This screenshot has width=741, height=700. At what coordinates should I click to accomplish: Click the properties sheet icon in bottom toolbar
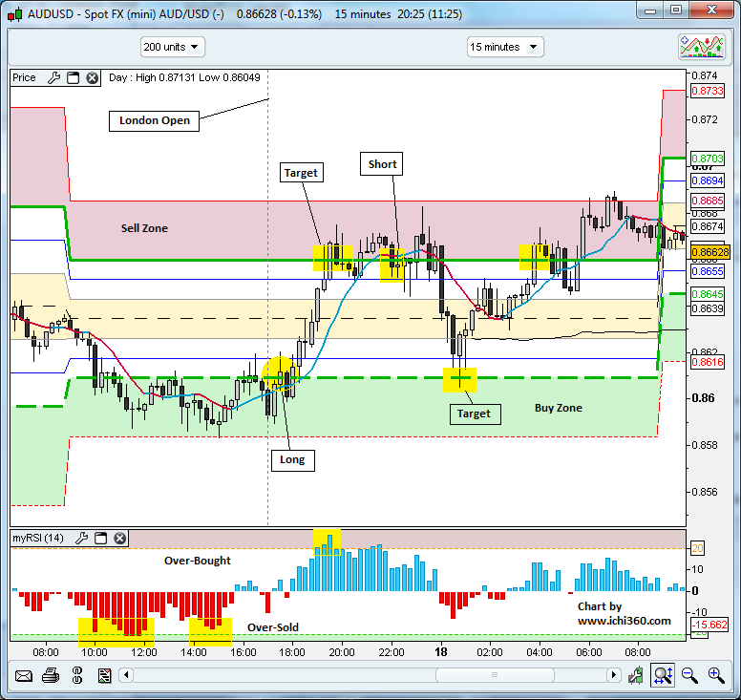(103, 676)
